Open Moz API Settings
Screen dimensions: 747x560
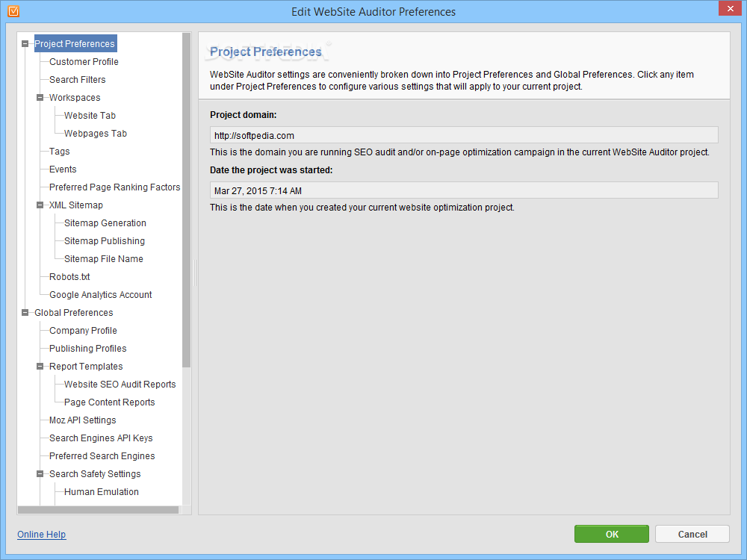[x=82, y=420]
